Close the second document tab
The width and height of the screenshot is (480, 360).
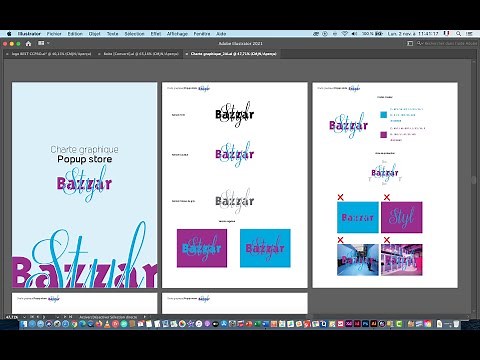point(99,54)
